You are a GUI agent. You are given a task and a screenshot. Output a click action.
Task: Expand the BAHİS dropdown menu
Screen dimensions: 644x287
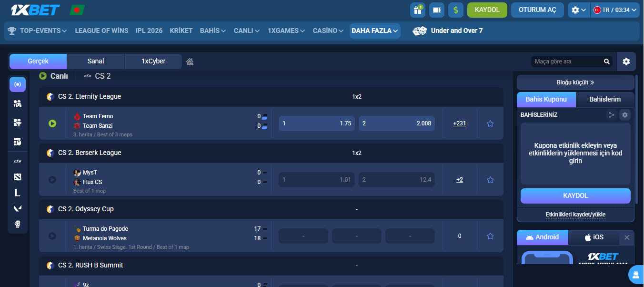click(x=213, y=31)
